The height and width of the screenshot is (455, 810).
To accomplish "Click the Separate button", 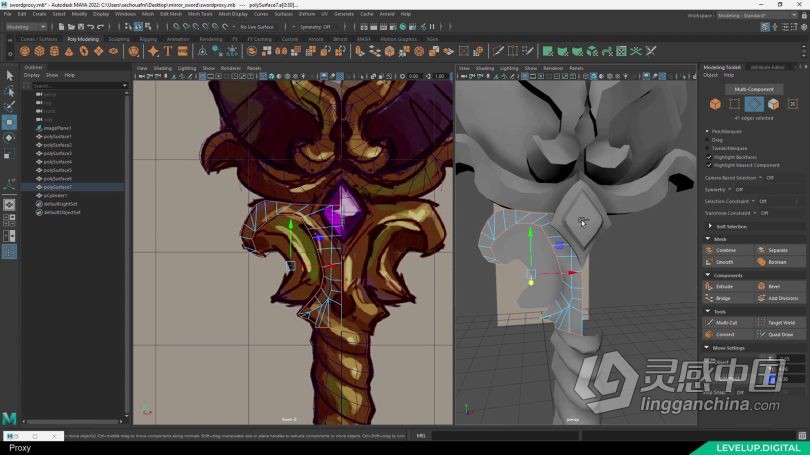I will (780, 250).
